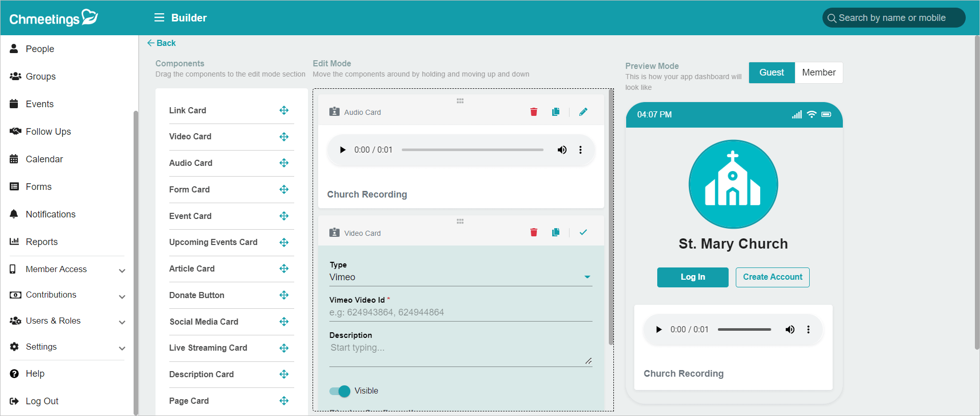The width and height of the screenshot is (980, 416).
Task: Open the video Type dropdown showing Vimeo
Action: 460,277
